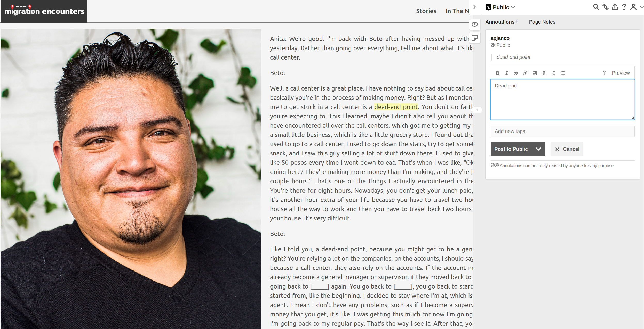Insert math notation with the sigma icon
This screenshot has width=644, height=329.
tap(544, 73)
